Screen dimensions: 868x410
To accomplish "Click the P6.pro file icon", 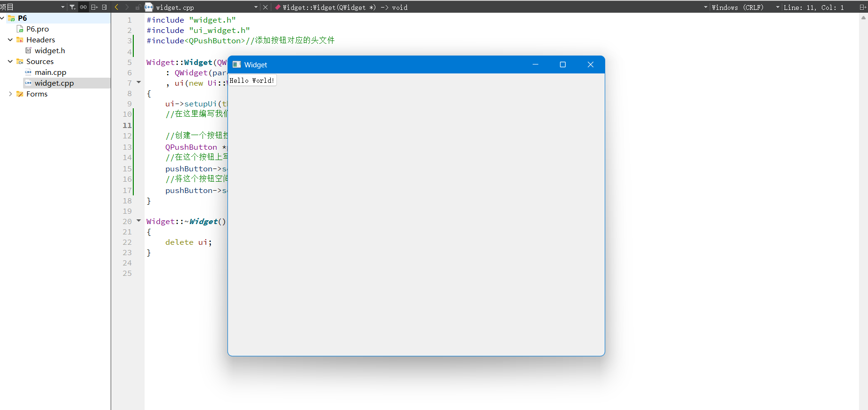I will (20, 29).
